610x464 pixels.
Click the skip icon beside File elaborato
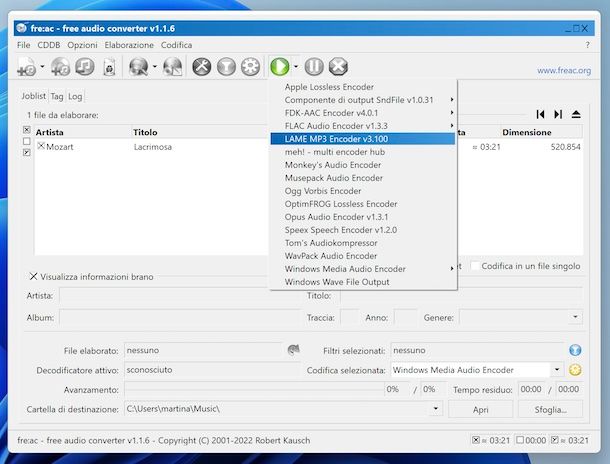(x=294, y=350)
